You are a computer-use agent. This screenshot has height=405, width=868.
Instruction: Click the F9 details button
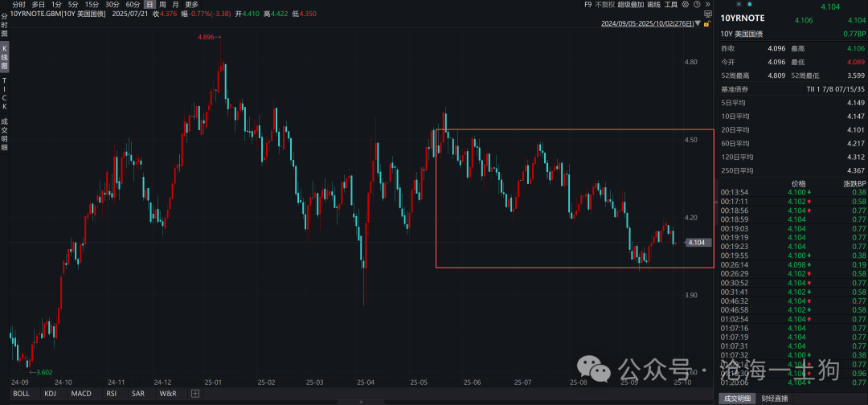(588, 5)
